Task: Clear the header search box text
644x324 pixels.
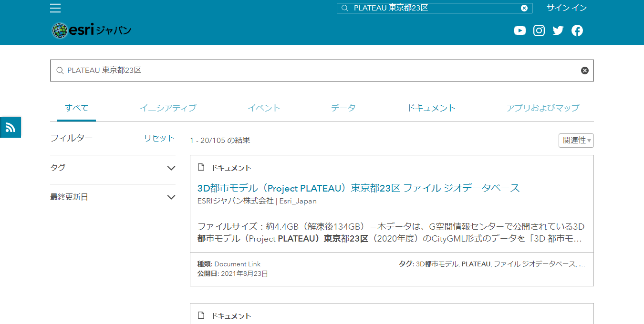Action: pos(524,8)
